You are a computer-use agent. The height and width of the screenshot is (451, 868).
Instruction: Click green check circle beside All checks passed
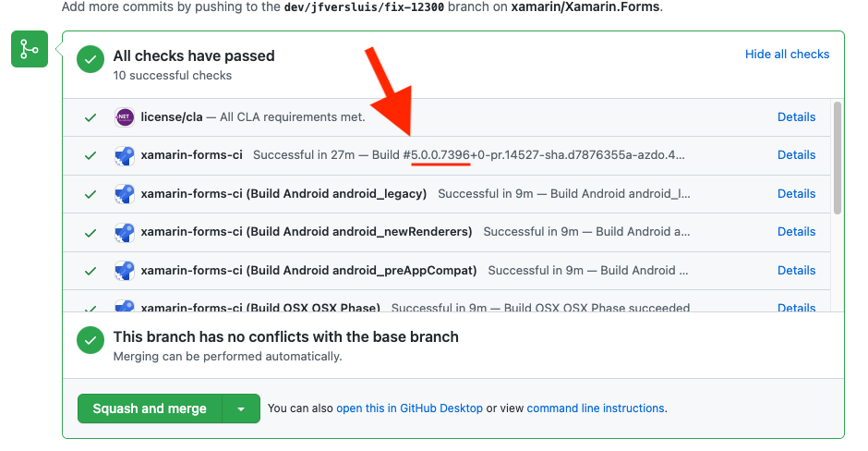point(90,59)
